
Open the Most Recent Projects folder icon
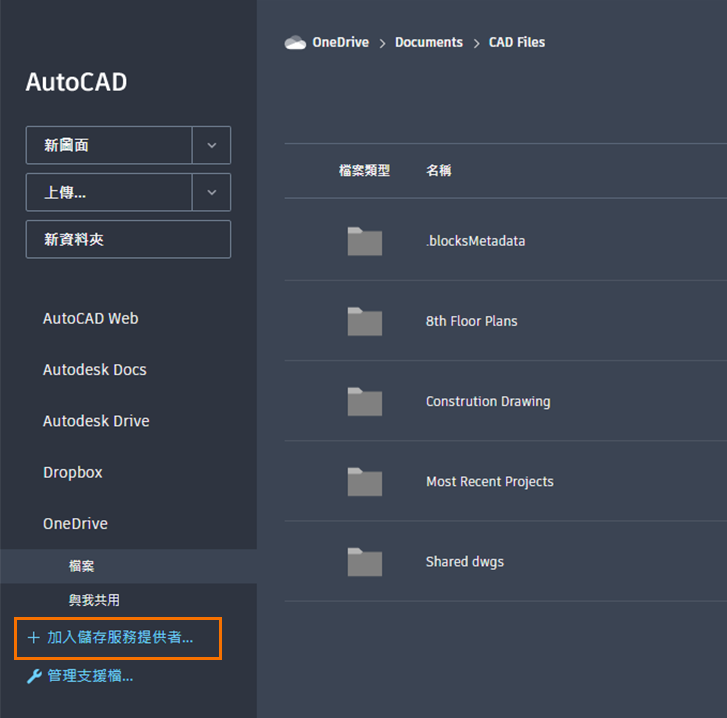(365, 482)
